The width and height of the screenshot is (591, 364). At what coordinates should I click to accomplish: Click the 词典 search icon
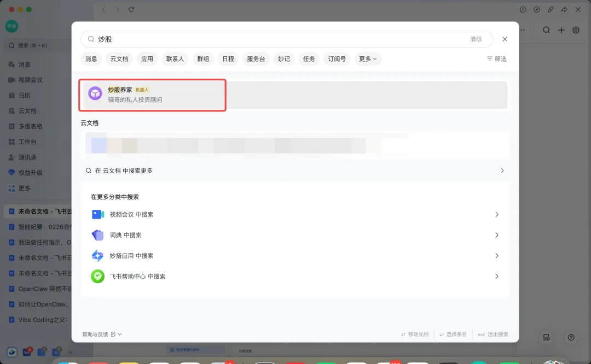point(97,235)
